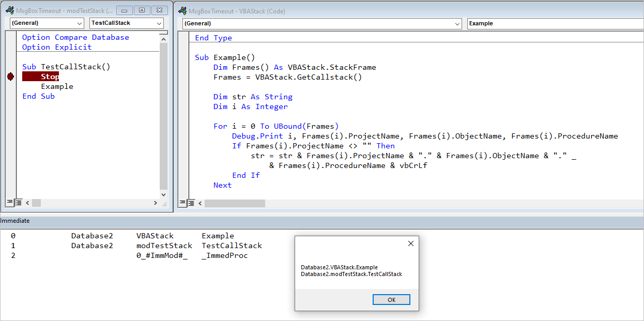Click 'For i = 0 To UBound(Frames)' line
Viewport: 644px width, 321px height.
(276, 126)
